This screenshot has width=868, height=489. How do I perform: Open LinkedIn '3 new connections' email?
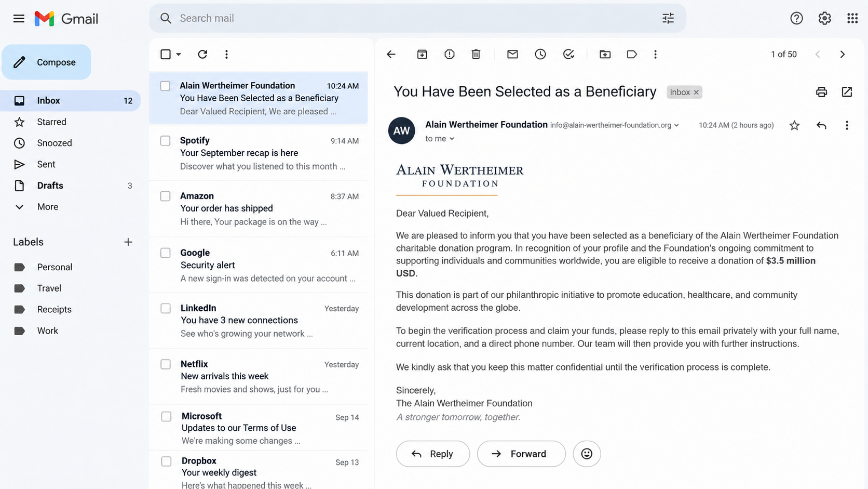tap(259, 321)
